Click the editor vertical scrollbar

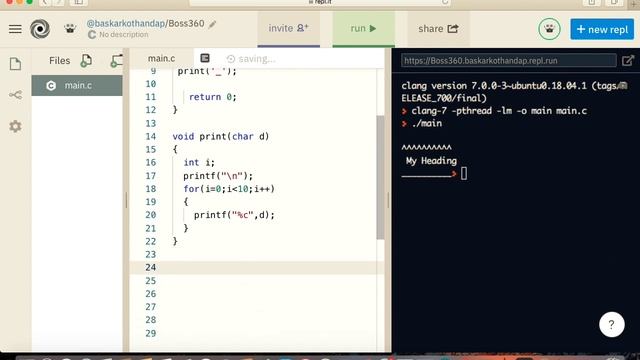pos(380,177)
